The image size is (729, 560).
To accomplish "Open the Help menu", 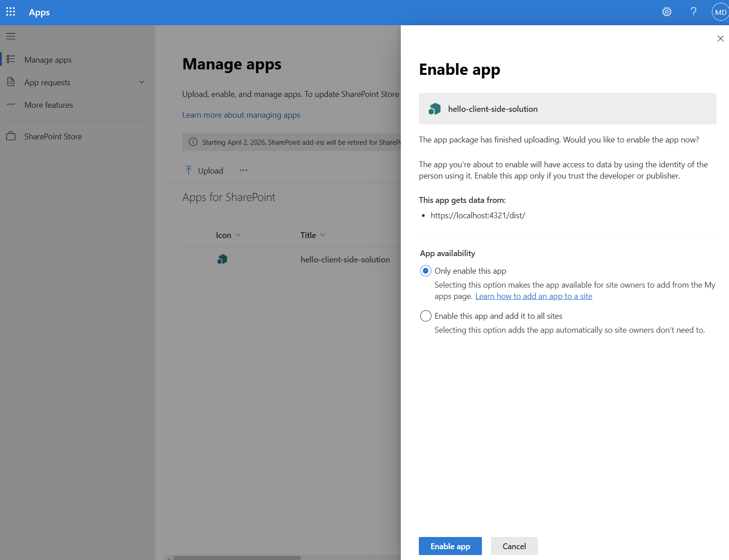I will [693, 12].
